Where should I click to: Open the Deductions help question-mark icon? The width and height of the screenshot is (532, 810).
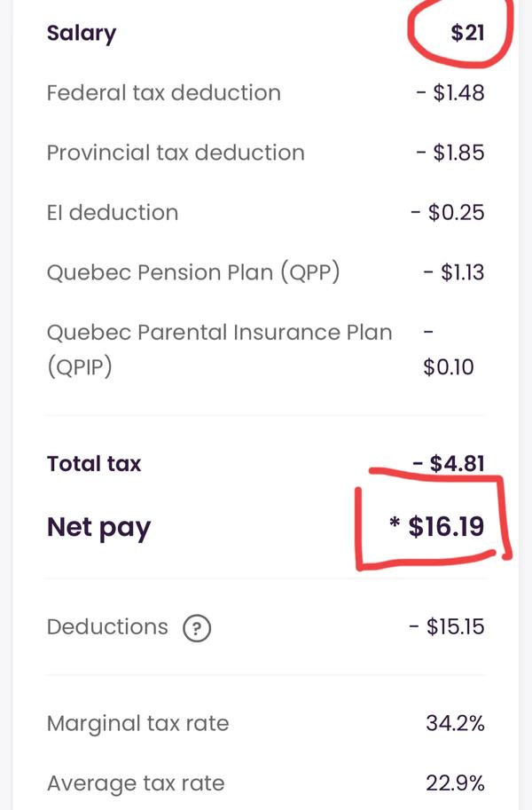point(197,628)
